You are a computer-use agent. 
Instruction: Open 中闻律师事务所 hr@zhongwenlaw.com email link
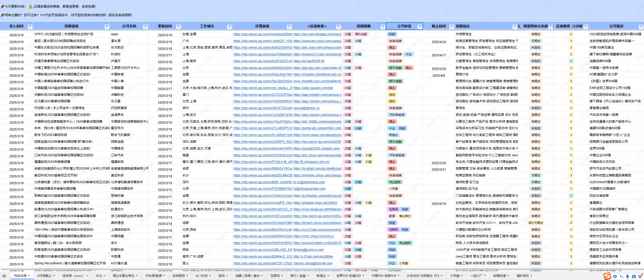click(309, 189)
